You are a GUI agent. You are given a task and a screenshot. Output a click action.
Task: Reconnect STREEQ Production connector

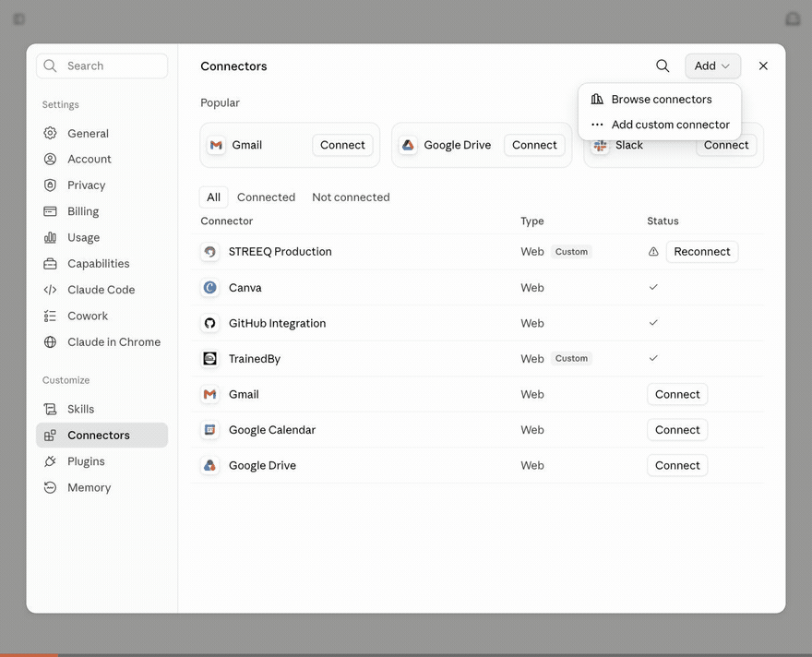click(x=701, y=252)
